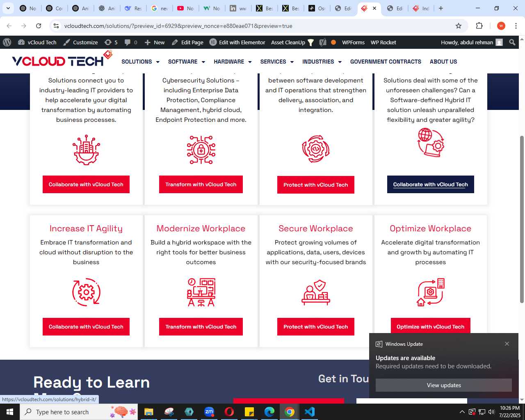
Task: Click the WordPress logo in admin bar
Action: click(7, 42)
